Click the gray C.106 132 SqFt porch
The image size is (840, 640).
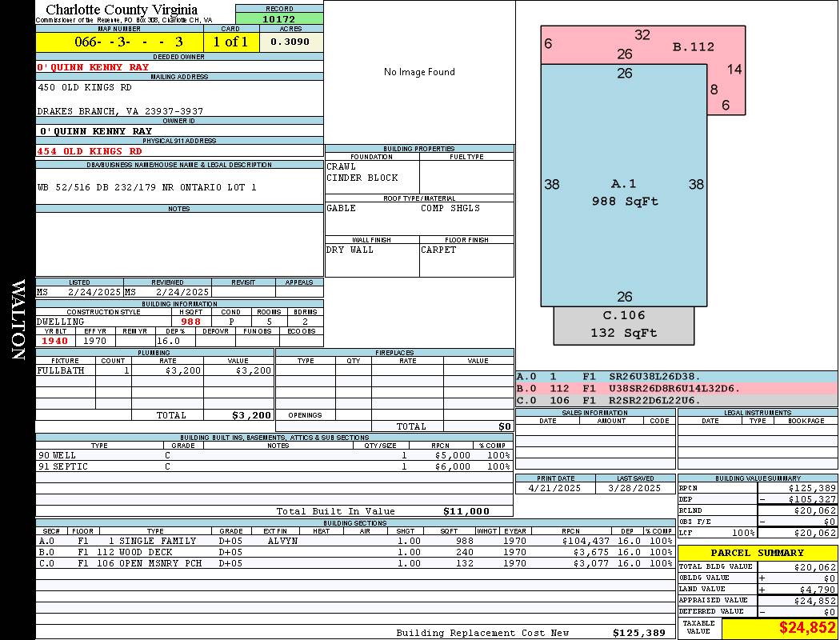click(624, 324)
